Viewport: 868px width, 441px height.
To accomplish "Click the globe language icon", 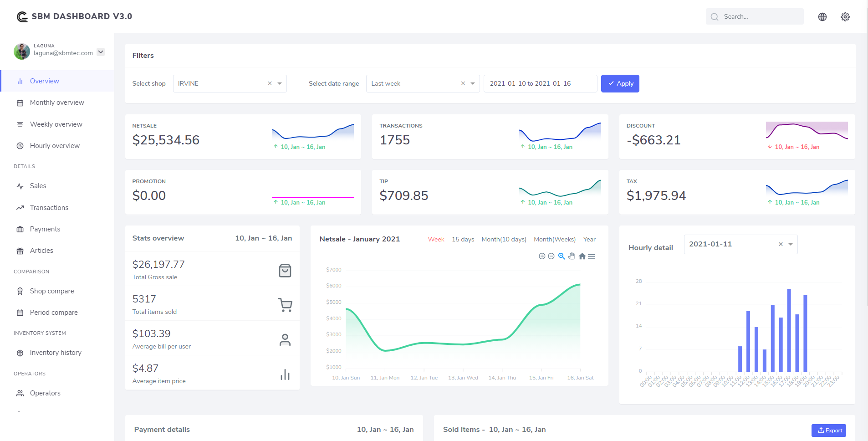I will pos(822,17).
